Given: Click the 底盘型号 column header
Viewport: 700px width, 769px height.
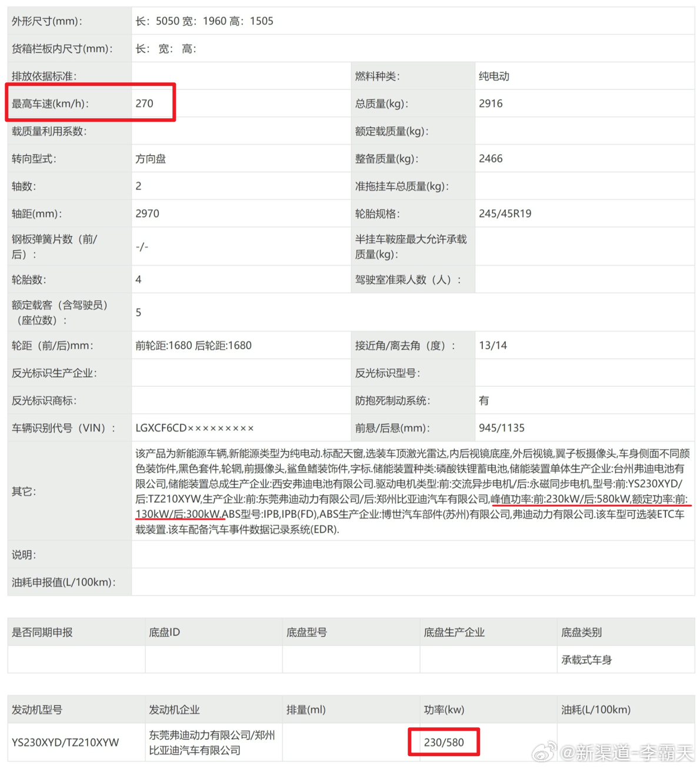Looking at the screenshot, I should [x=306, y=633].
